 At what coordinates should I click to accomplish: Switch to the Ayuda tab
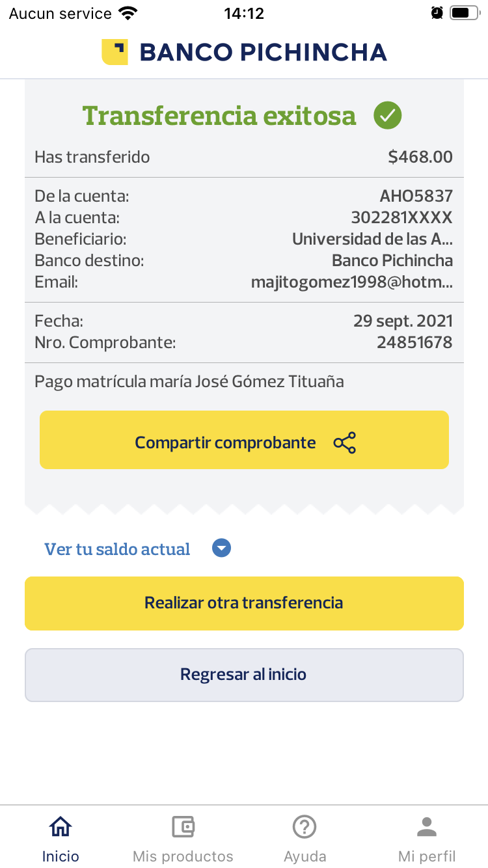(305, 839)
